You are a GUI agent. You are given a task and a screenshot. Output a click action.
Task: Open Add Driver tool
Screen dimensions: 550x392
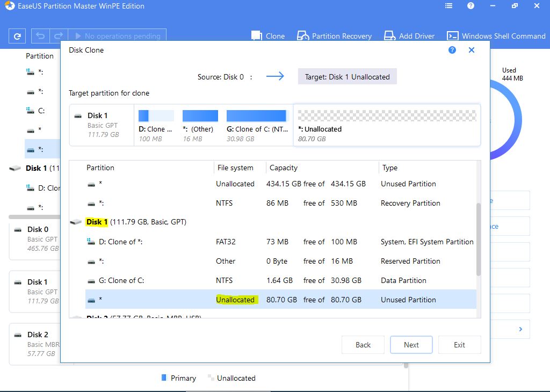coord(409,36)
